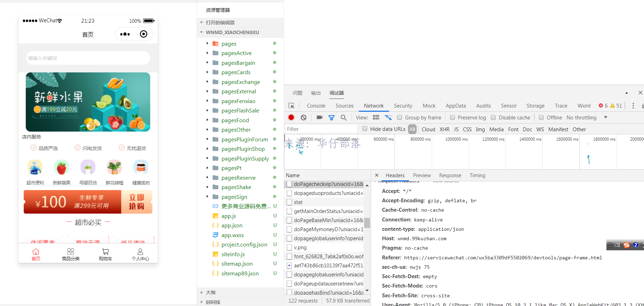Toggle capture screenshots camera icon
Viewport: 644px width, 306px height.
320,118
